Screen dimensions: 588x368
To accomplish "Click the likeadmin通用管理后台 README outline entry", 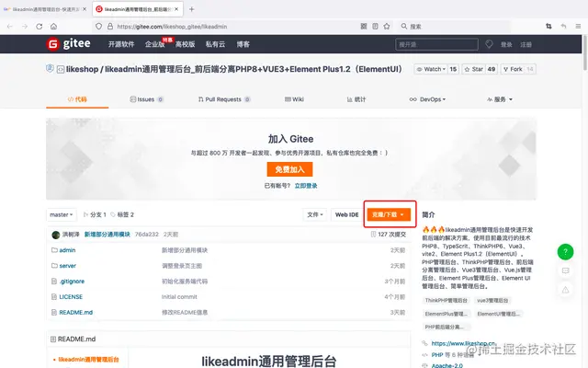I will [89, 360].
